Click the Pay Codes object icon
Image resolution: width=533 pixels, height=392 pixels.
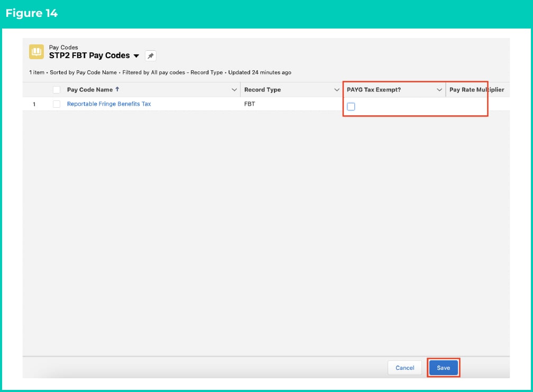point(36,52)
